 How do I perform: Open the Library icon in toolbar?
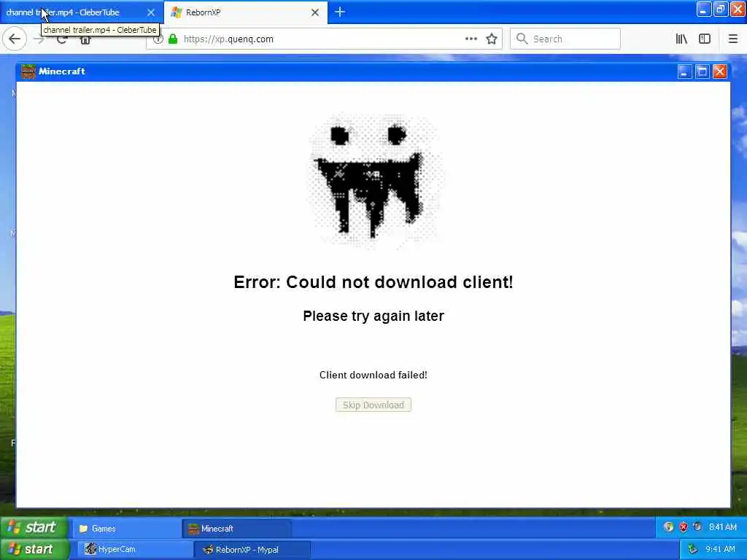tap(681, 39)
